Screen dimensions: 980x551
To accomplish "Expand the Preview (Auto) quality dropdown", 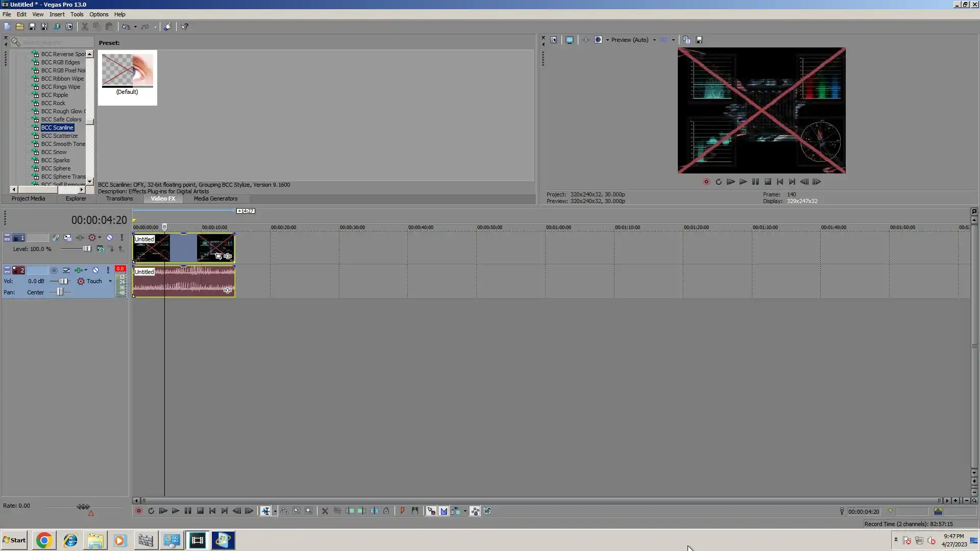I will (654, 40).
